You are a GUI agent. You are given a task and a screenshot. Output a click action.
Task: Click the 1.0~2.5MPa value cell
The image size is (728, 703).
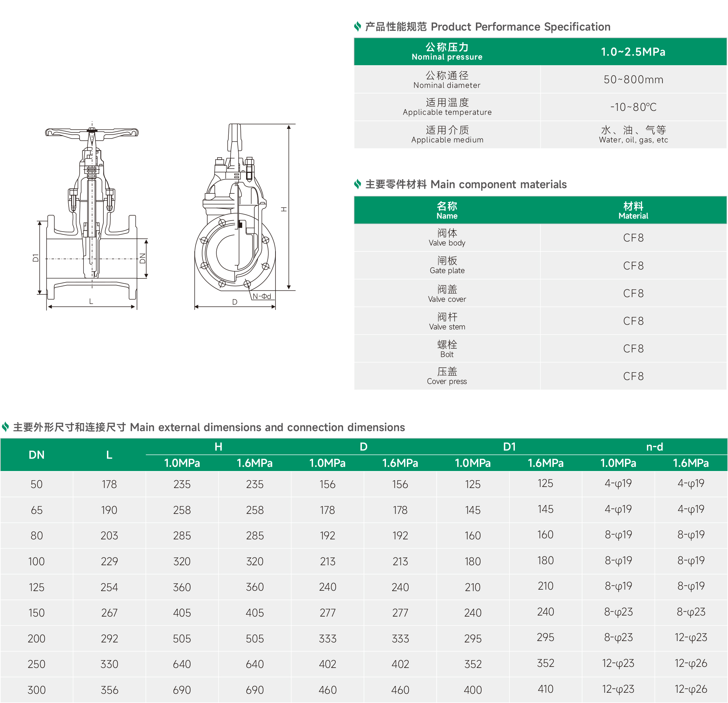click(633, 51)
